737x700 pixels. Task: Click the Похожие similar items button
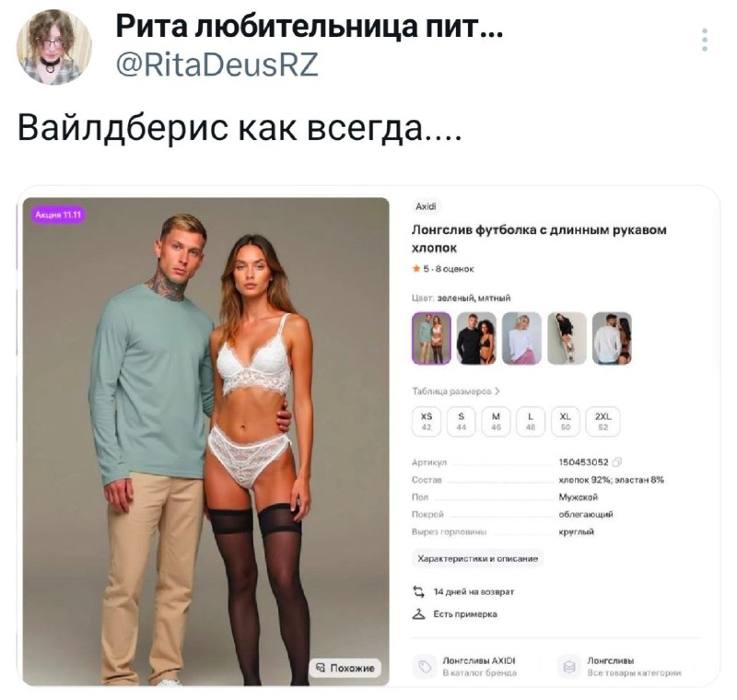coord(345,668)
